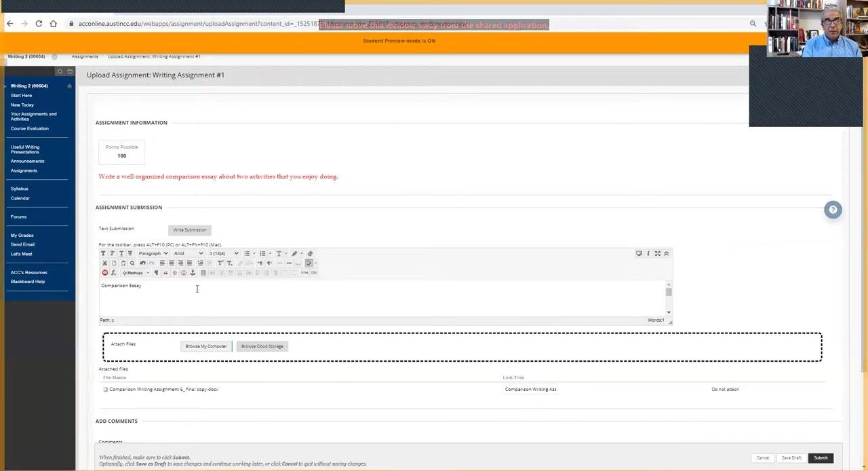
Task: Open Announcements in course menu
Action: click(x=27, y=161)
